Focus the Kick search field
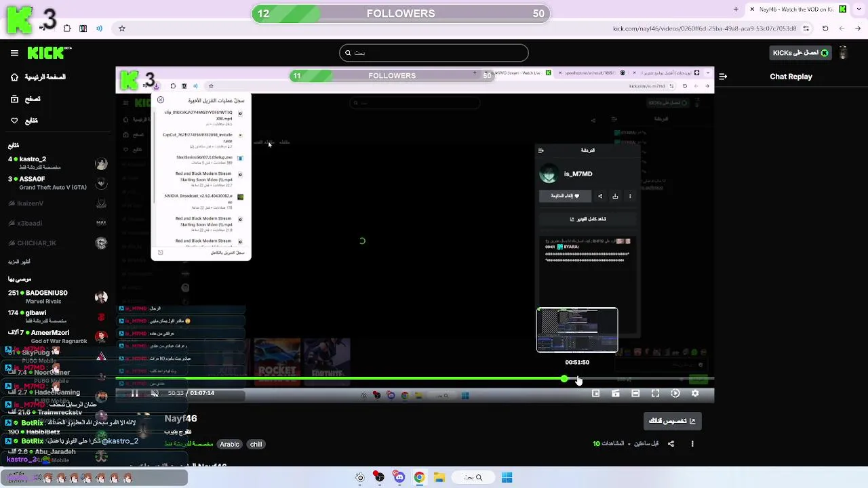This screenshot has width=868, height=488. click(x=434, y=53)
